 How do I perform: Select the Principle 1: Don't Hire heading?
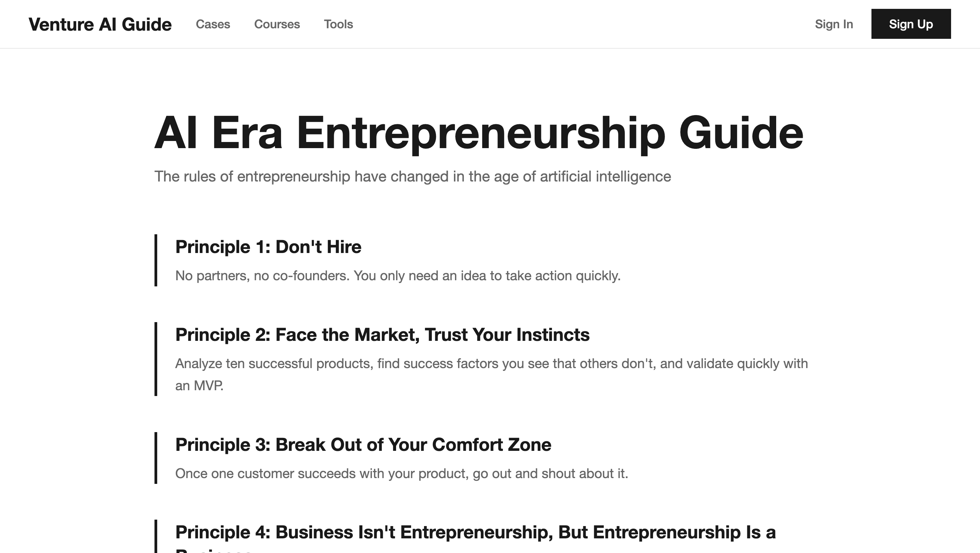click(x=268, y=247)
